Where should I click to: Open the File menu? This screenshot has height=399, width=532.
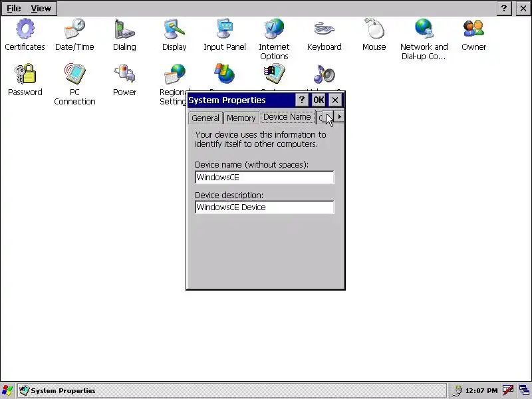pyautogui.click(x=13, y=8)
